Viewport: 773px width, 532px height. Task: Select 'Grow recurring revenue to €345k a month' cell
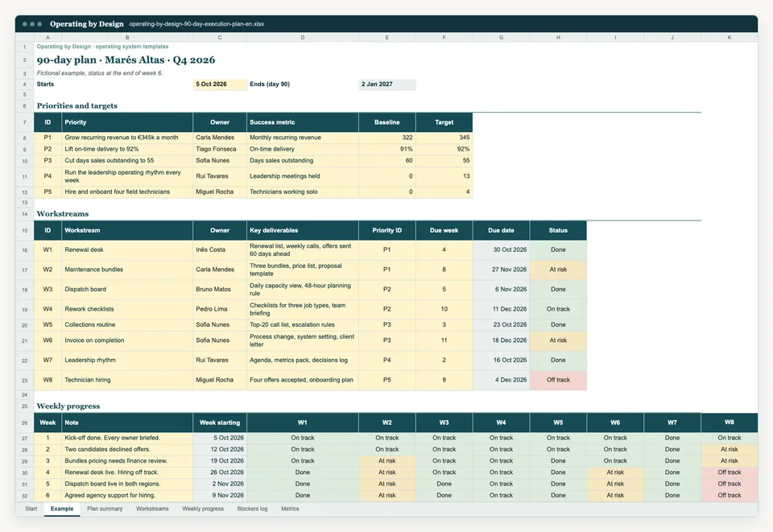[127, 138]
